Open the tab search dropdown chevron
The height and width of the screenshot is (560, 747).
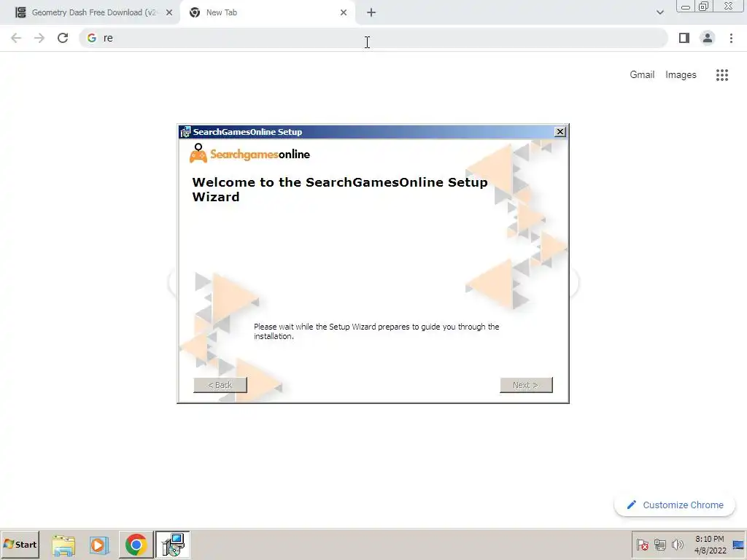[659, 12]
